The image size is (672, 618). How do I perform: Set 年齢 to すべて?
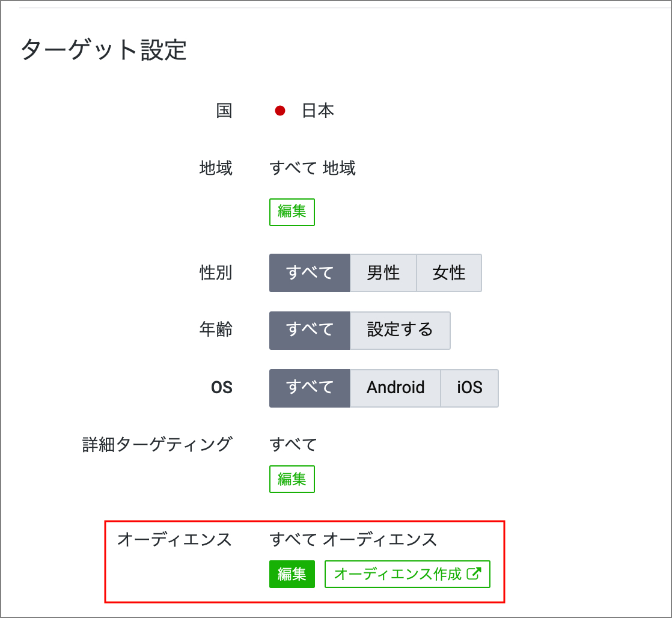point(310,330)
